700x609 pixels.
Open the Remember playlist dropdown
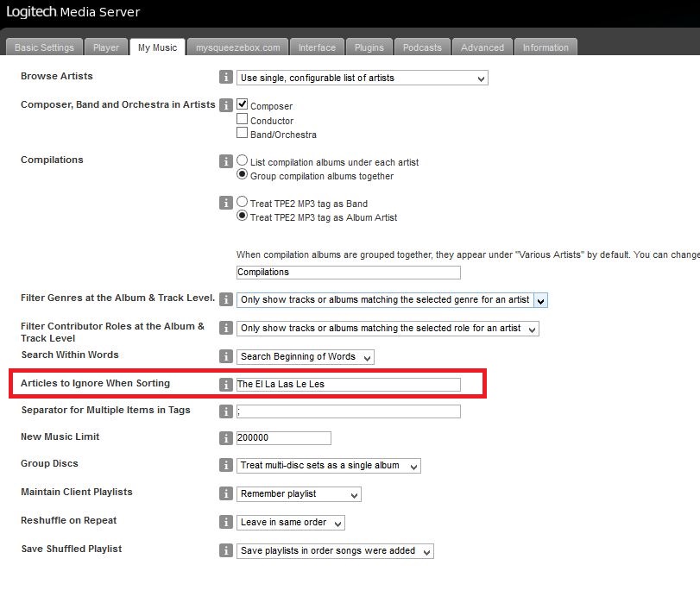(x=299, y=494)
